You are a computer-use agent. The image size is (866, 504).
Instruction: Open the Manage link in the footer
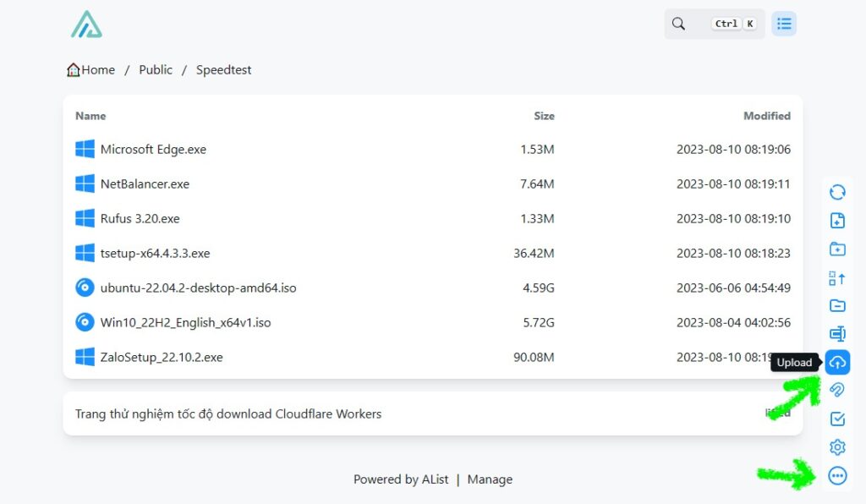click(x=490, y=479)
